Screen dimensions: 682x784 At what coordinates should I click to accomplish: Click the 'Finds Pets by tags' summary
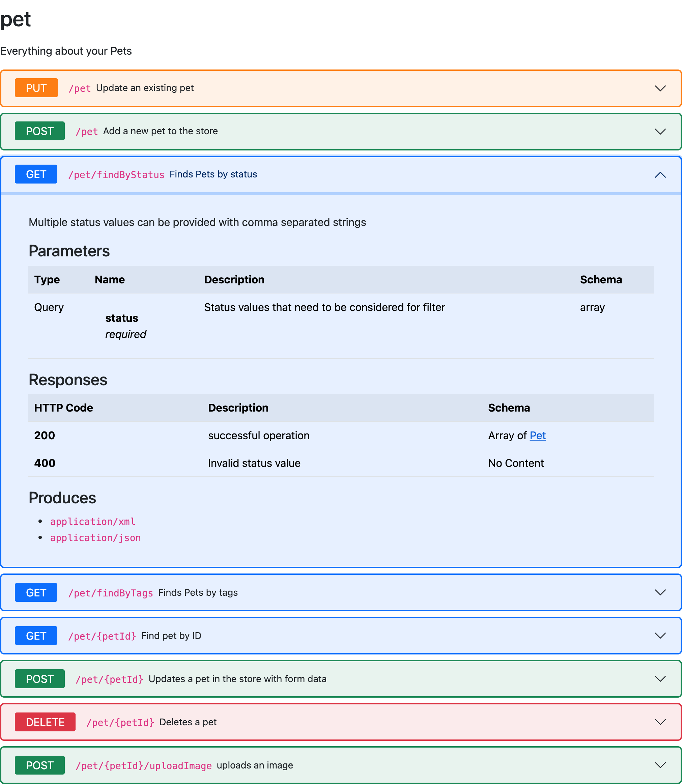pyautogui.click(x=198, y=593)
